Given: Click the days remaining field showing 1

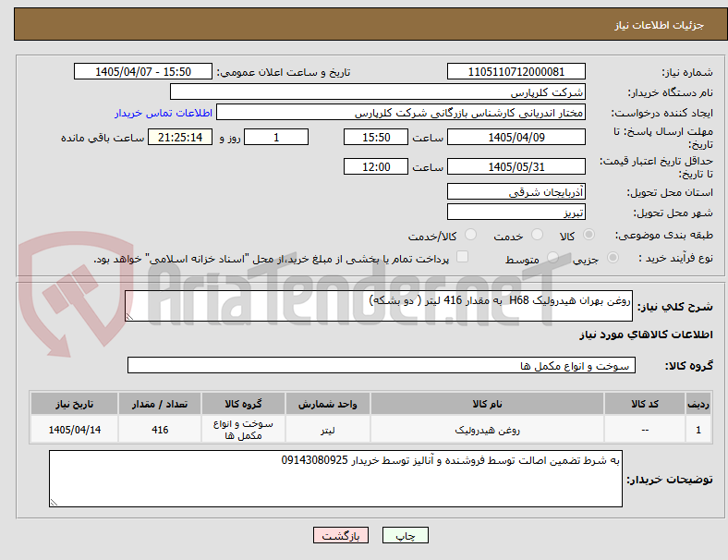Looking at the screenshot, I should point(276,138).
